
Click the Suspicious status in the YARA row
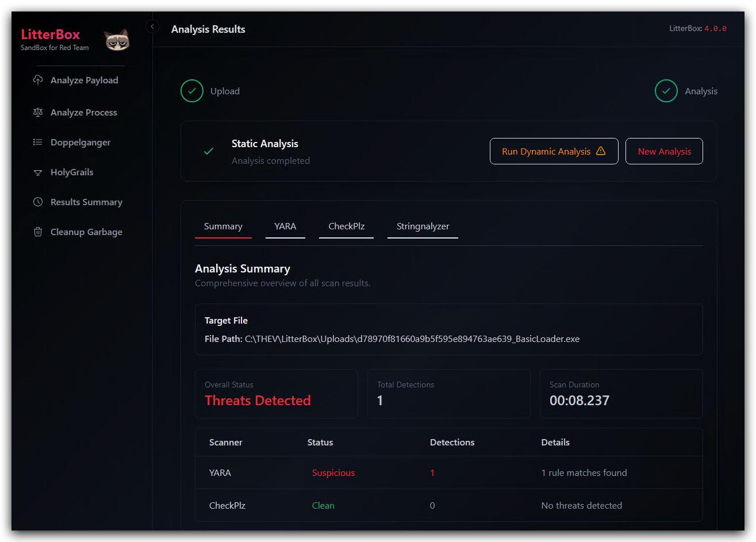click(333, 473)
